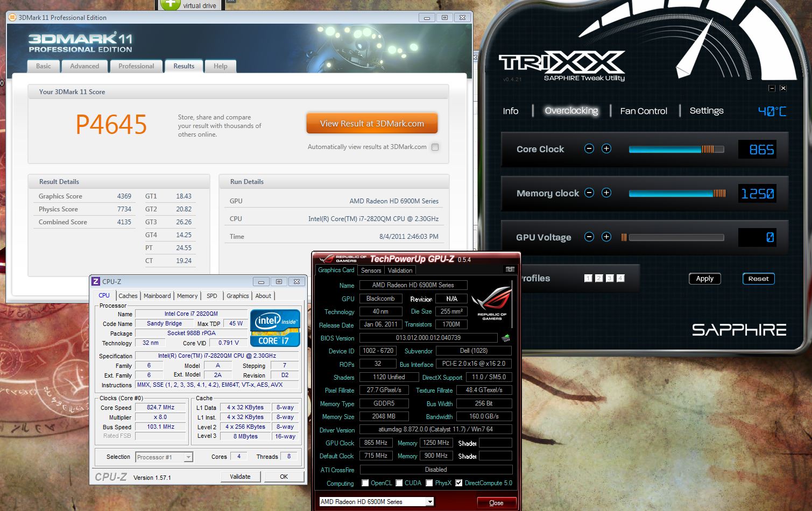Click the P4645 score text
812x511 pixels.
111,125
